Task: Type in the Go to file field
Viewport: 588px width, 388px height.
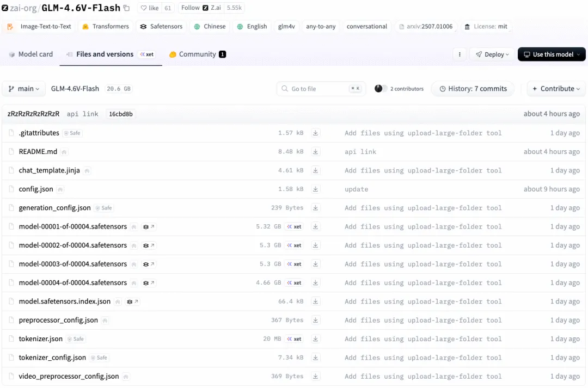Action: [318, 89]
